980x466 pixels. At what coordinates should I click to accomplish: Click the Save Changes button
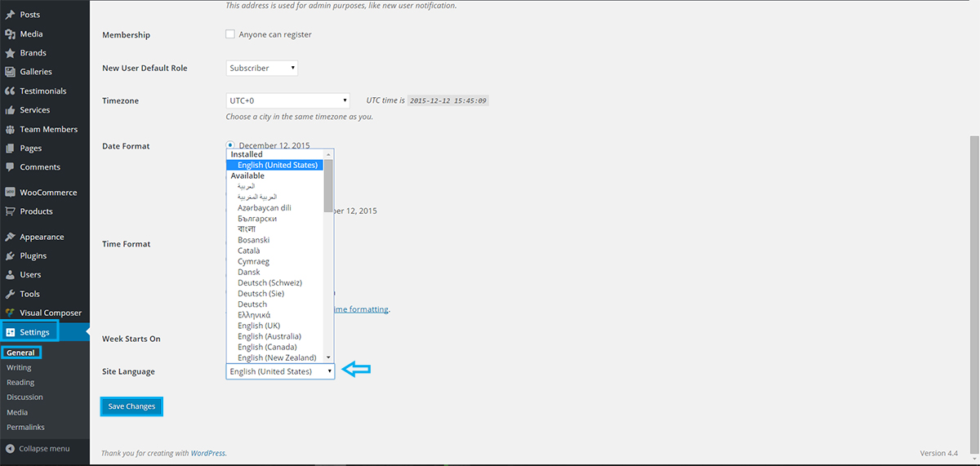pos(131,406)
